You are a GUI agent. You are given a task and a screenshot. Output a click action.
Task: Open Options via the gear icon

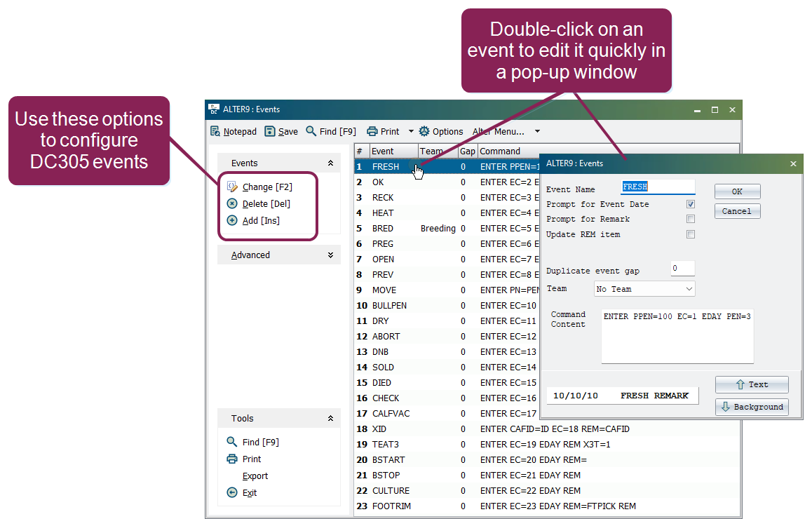424,132
